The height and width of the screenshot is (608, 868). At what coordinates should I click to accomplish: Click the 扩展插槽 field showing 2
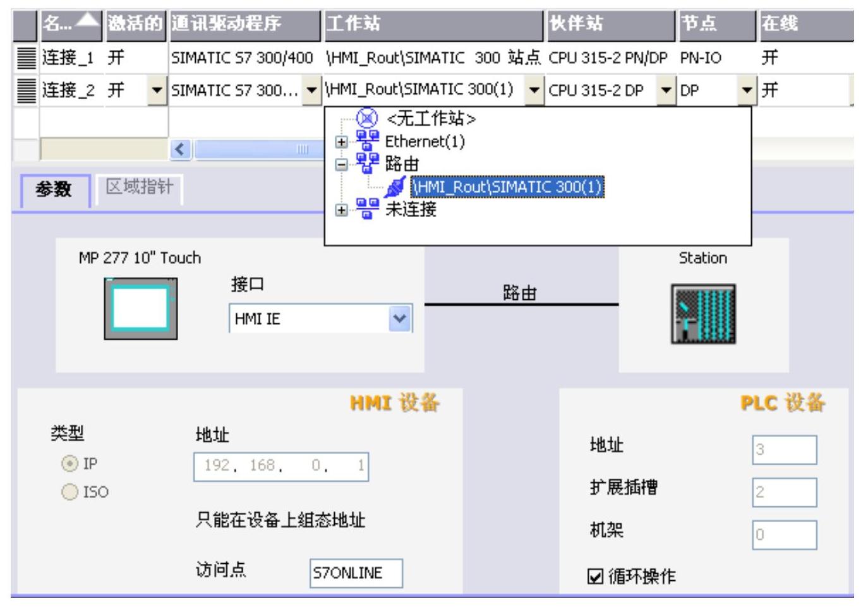(784, 492)
